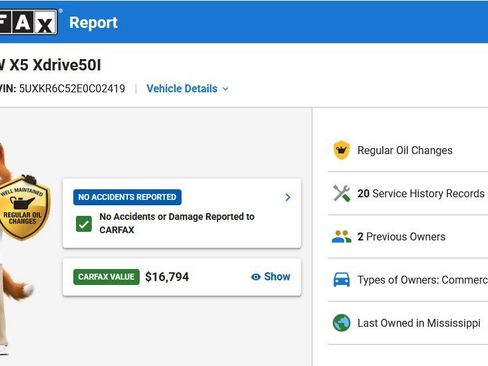The height and width of the screenshot is (366, 488).
Task: Click the Last Owned globe icon
Action: tap(342, 323)
